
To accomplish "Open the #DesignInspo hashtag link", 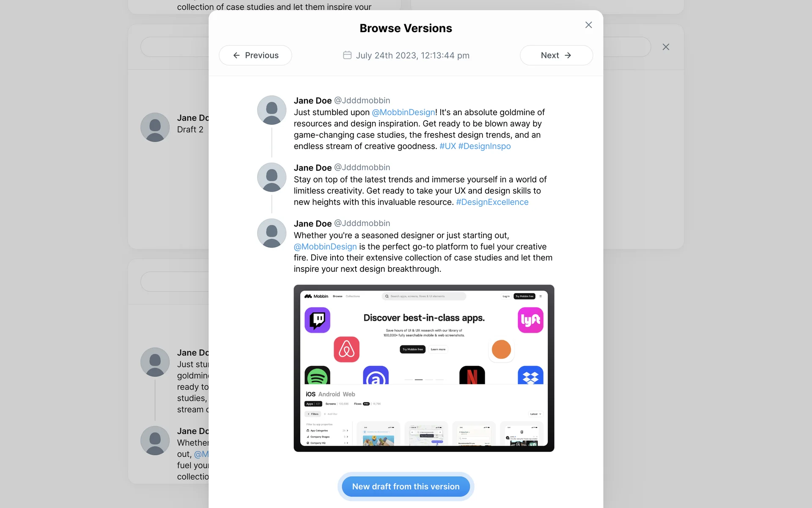I will [484, 146].
